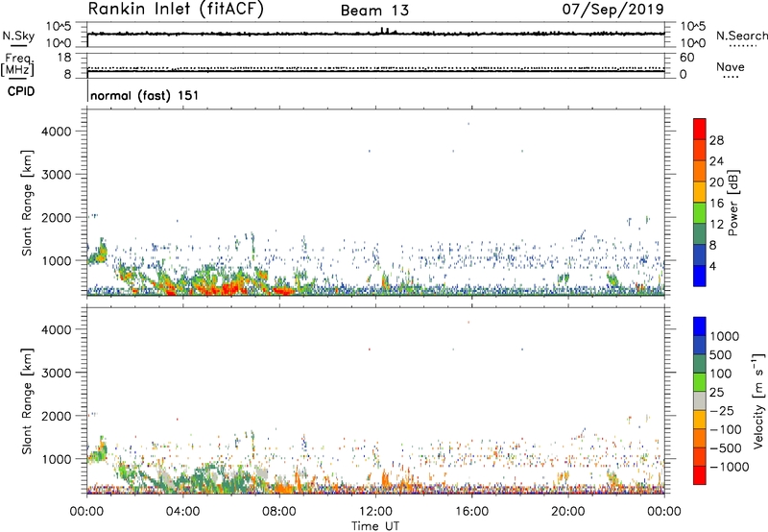The height and width of the screenshot is (532, 768).
Task: Click the 'Power [dB]' colorbar title
Action: pyautogui.click(x=732, y=203)
